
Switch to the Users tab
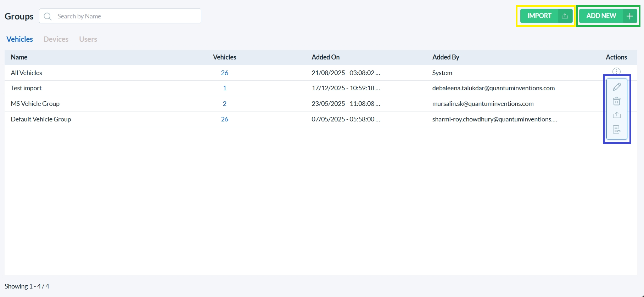click(x=88, y=39)
